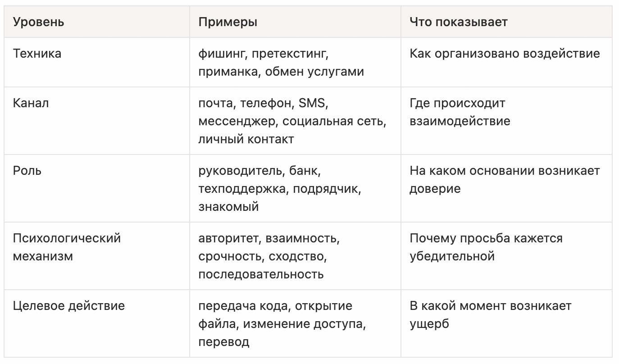This screenshot has height=364, width=619.
Task: Select the 'Техника' cell
Action: (x=97, y=62)
